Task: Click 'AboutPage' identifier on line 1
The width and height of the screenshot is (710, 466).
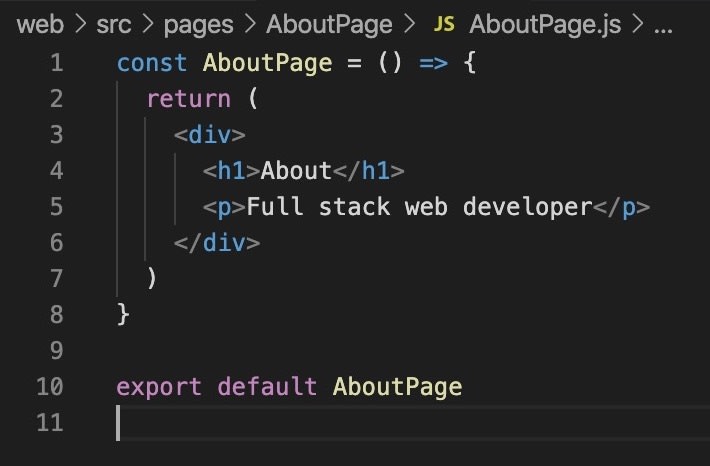Action: [268, 63]
